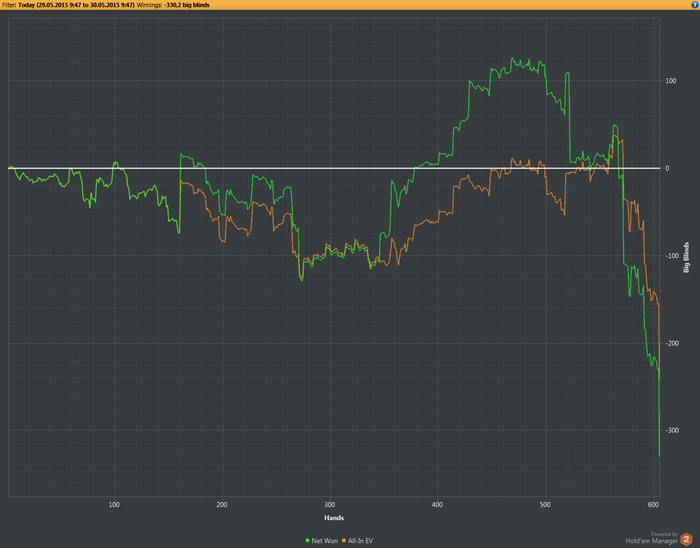Toggle the Net Won legend entry
The image size is (700, 548).
[321, 540]
